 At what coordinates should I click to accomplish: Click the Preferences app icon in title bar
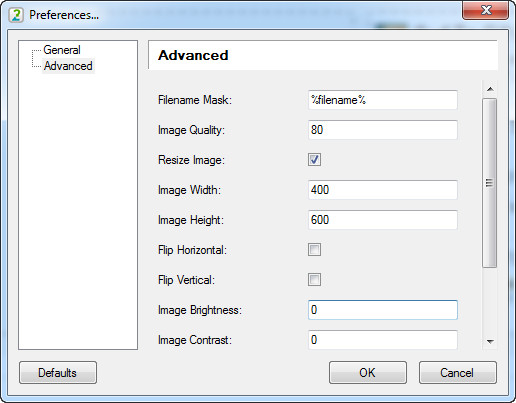coord(16,15)
